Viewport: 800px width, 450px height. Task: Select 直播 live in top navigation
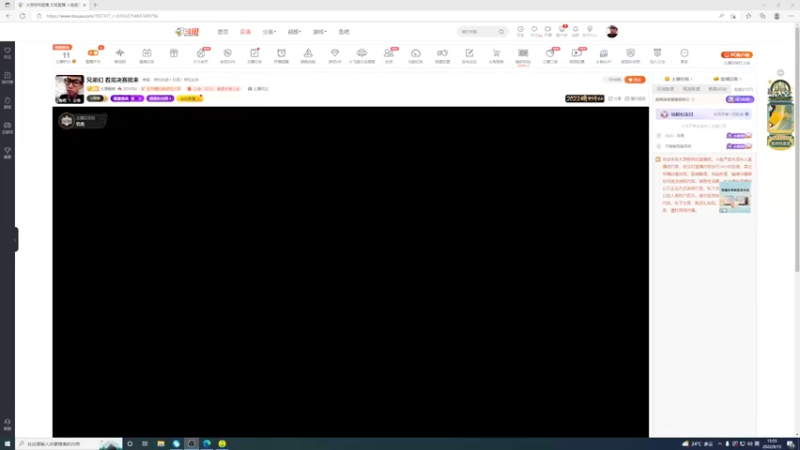245,32
